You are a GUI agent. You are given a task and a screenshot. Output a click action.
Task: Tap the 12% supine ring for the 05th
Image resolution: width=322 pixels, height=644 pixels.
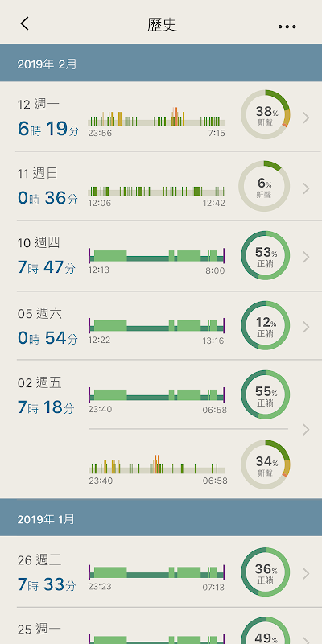pyautogui.click(x=266, y=326)
